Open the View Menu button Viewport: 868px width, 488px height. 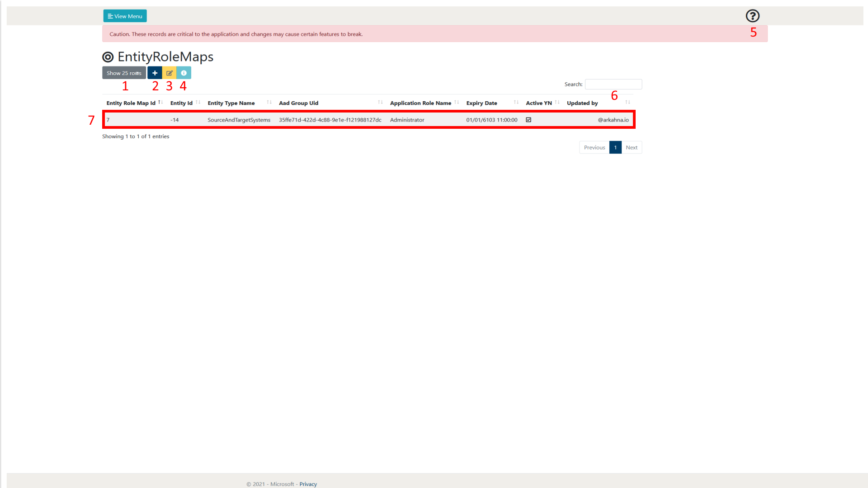click(125, 16)
